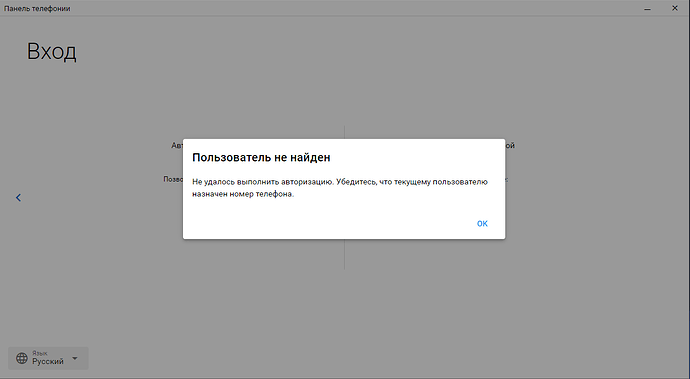Click the globe language icon
The image size is (690, 379).
pos(22,358)
